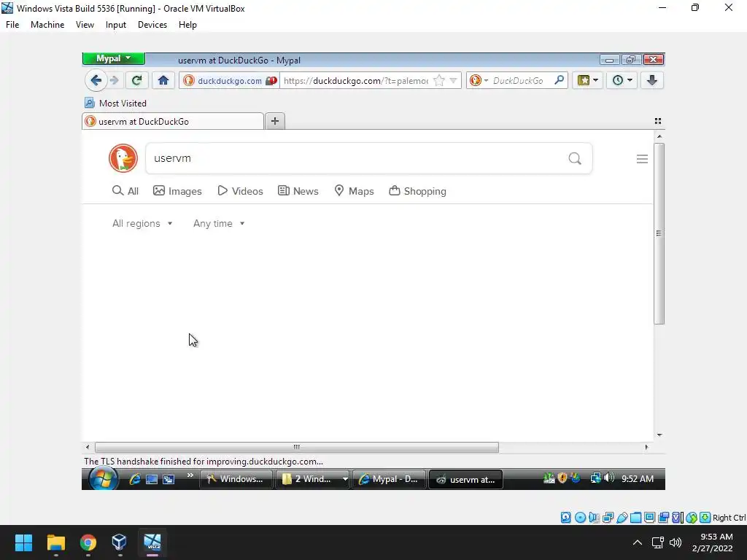Select the uservm at DuckDuckGo tab
This screenshot has height=560, width=747.
click(173, 122)
